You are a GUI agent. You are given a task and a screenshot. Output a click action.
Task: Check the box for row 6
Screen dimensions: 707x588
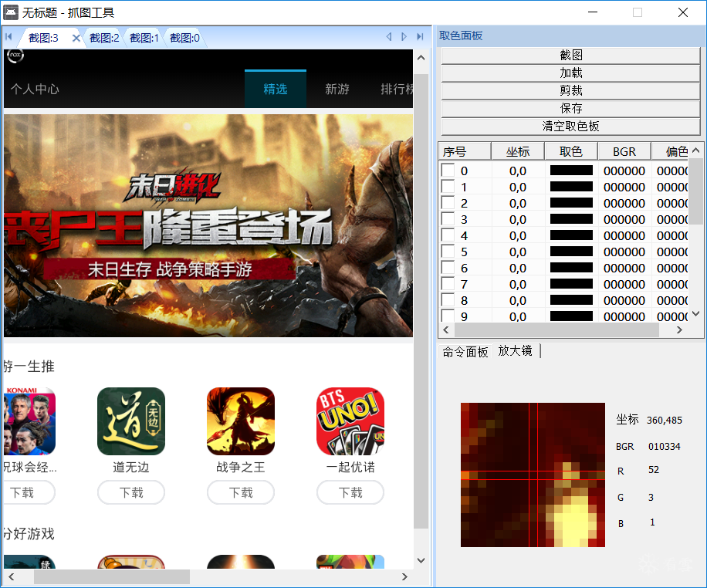click(x=448, y=268)
